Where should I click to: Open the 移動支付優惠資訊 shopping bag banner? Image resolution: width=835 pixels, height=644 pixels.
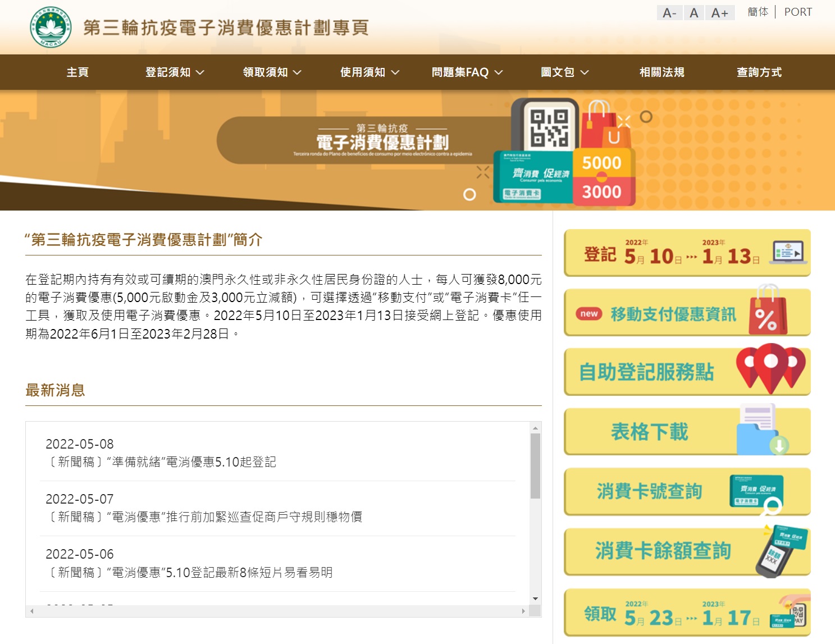687,313
